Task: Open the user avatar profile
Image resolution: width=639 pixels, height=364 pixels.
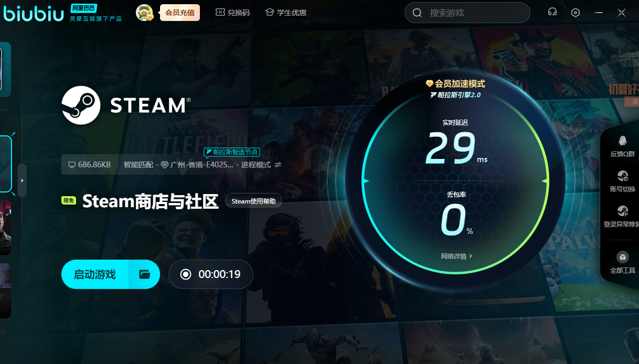Action: tap(144, 13)
